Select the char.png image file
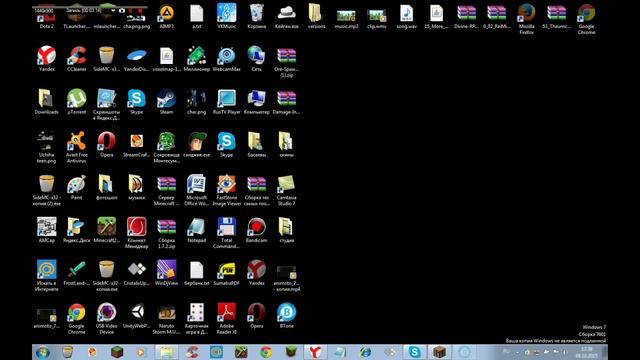 click(x=196, y=102)
